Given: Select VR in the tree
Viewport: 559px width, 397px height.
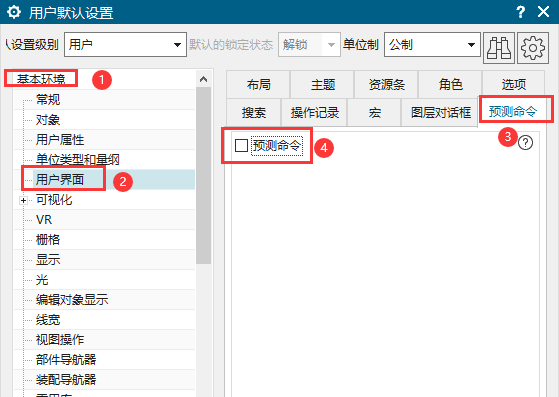Looking at the screenshot, I should [44, 220].
